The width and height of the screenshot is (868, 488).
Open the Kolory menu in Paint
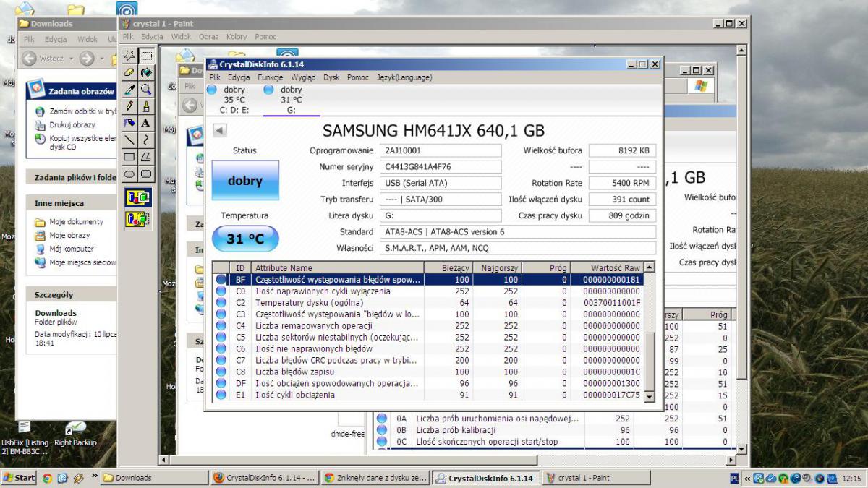(237, 36)
